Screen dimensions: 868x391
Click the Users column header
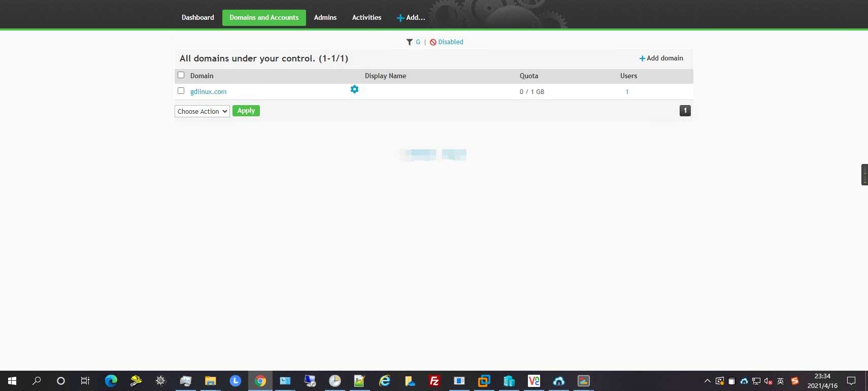click(628, 76)
